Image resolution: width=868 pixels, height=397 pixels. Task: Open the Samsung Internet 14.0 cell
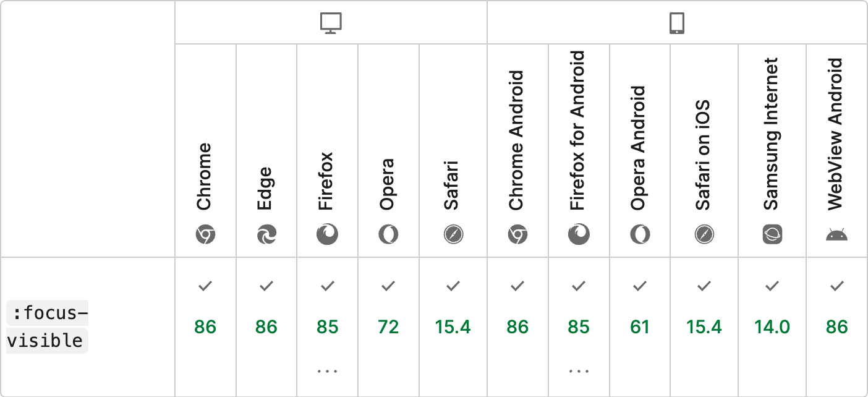pos(772,327)
